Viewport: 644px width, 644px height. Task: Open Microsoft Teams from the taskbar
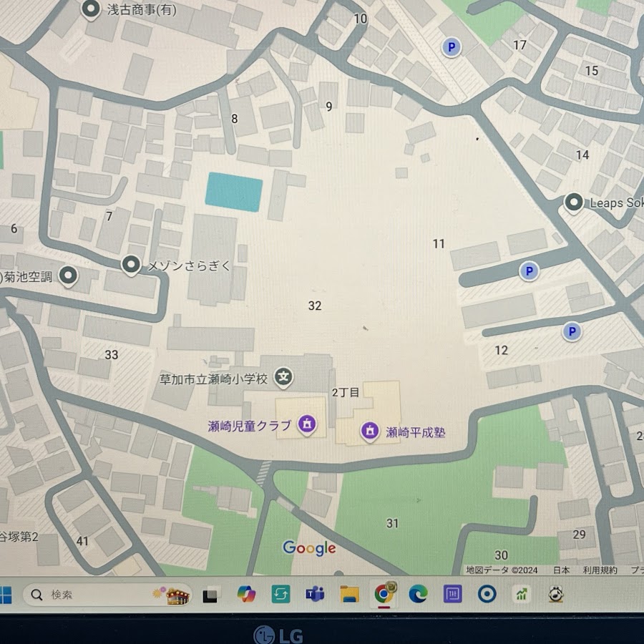tap(315, 594)
